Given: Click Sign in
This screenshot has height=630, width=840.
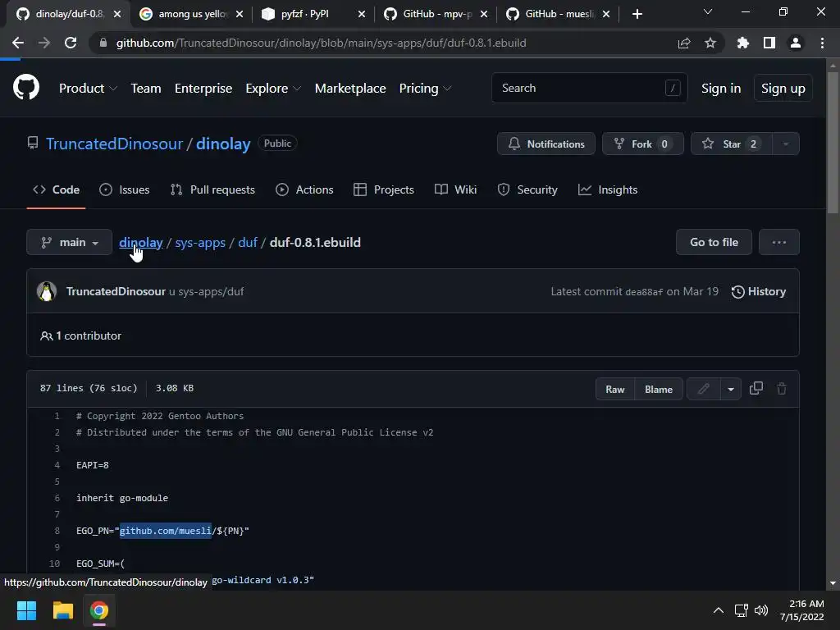Looking at the screenshot, I should [721, 89].
